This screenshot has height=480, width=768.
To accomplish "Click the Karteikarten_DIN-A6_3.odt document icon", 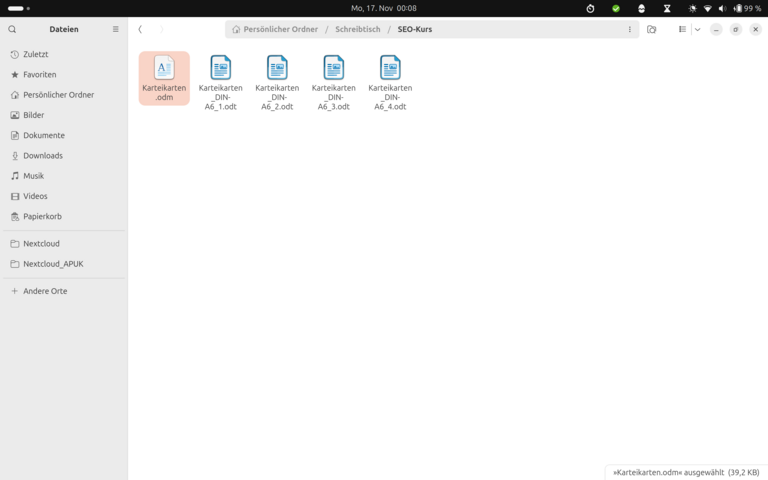I will point(334,68).
